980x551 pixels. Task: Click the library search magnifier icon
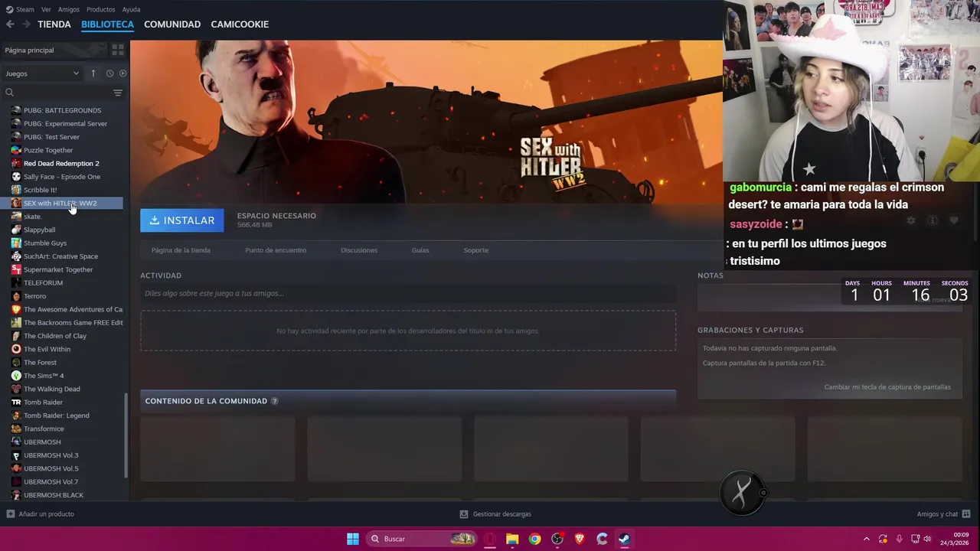9,93
